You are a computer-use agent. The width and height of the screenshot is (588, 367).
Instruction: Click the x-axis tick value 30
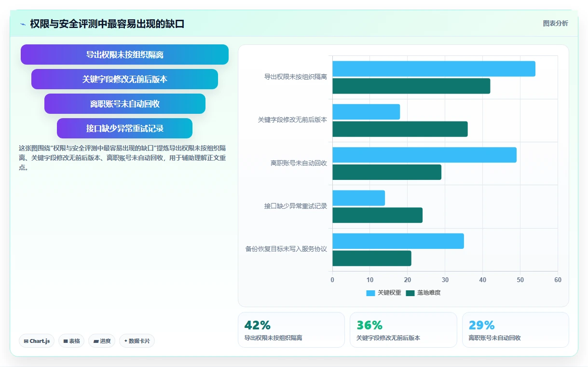tap(445, 280)
